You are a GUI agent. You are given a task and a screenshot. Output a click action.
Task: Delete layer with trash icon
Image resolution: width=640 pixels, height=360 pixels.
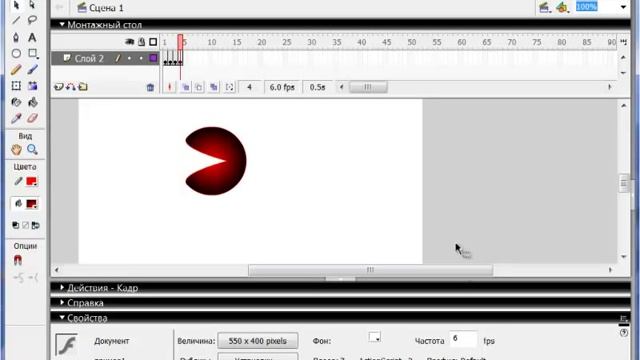point(150,87)
